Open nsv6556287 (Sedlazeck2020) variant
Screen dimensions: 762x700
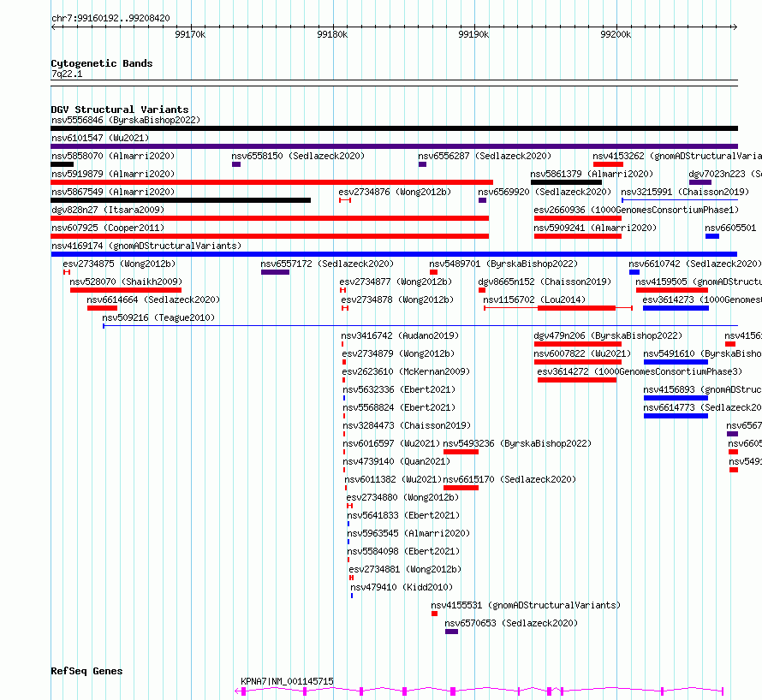[x=485, y=156]
